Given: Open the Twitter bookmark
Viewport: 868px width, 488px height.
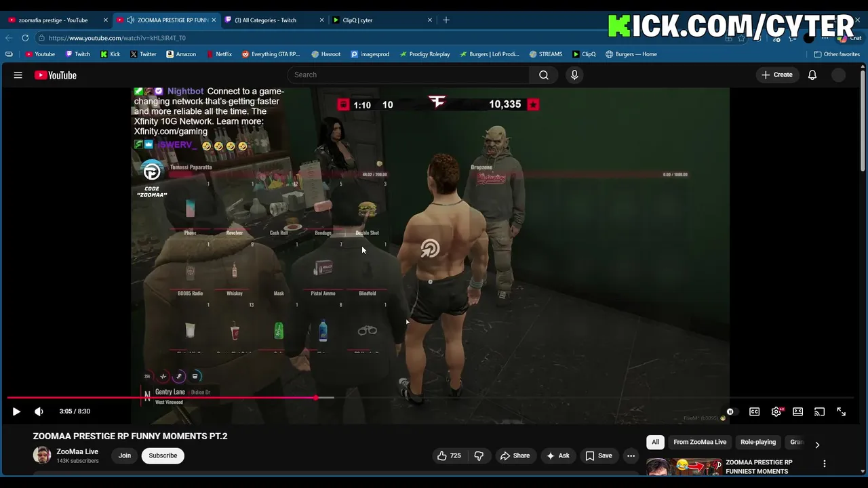Looking at the screenshot, I should point(143,54).
